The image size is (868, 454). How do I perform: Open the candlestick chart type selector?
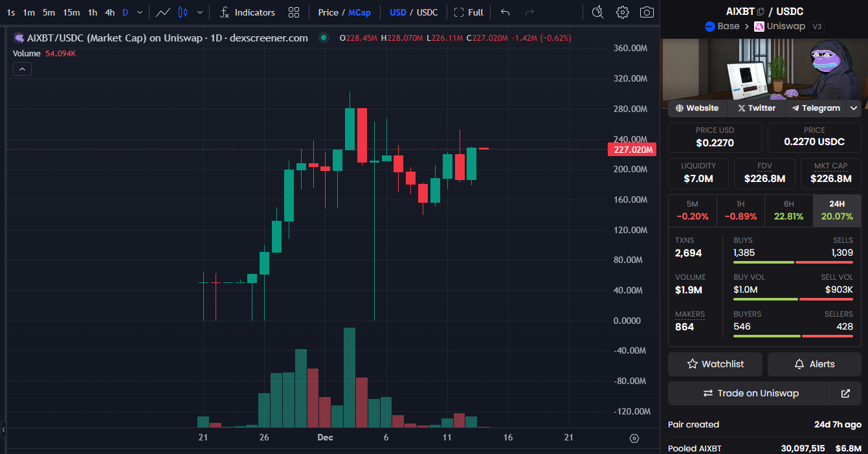click(183, 12)
